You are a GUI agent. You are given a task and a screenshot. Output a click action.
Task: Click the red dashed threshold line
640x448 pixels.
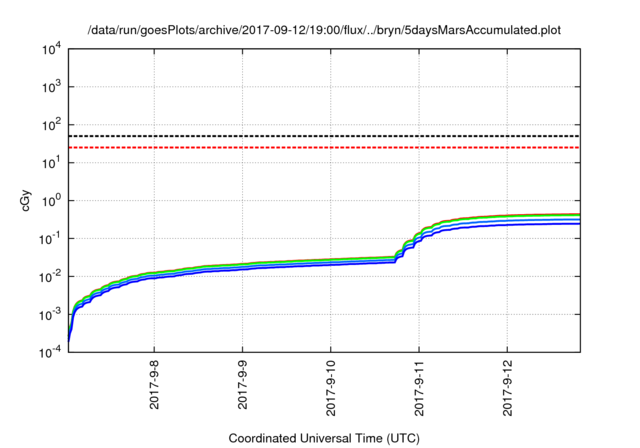324,147
